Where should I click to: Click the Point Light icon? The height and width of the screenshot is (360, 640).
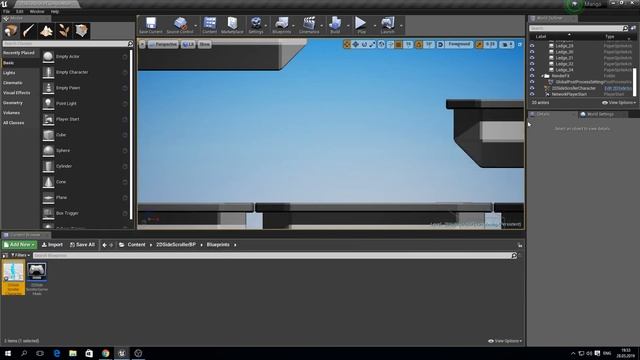[48, 103]
